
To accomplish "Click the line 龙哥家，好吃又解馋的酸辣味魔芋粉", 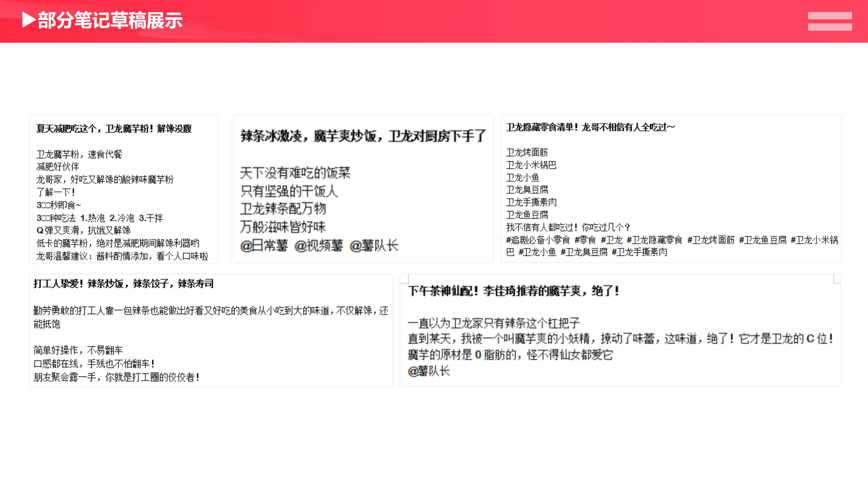I will click(105, 179).
